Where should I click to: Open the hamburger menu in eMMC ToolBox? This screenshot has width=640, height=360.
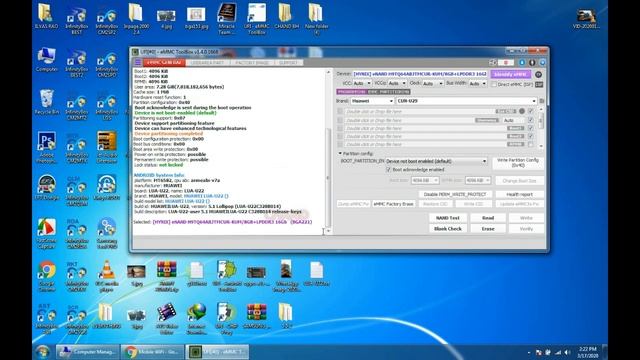coord(138,62)
